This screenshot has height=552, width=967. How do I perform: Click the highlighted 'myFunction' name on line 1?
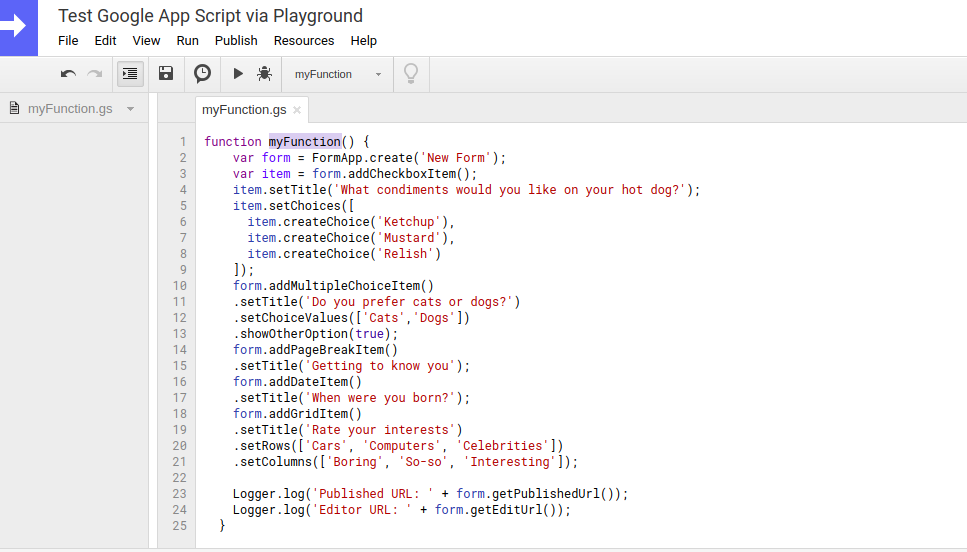click(x=305, y=142)
